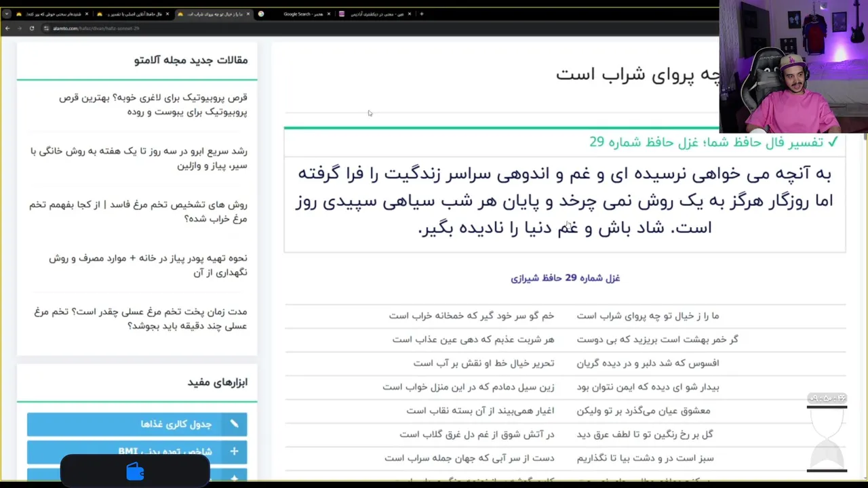
Task: Click the تفسیر فال حافظ شما heading
Action: tap(707, 142)
